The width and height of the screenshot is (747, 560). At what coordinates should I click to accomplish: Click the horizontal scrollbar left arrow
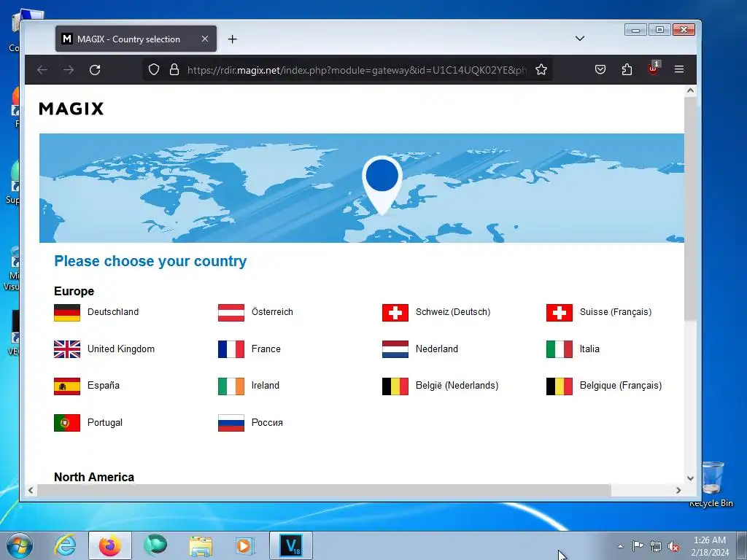[x=31, y=490]
